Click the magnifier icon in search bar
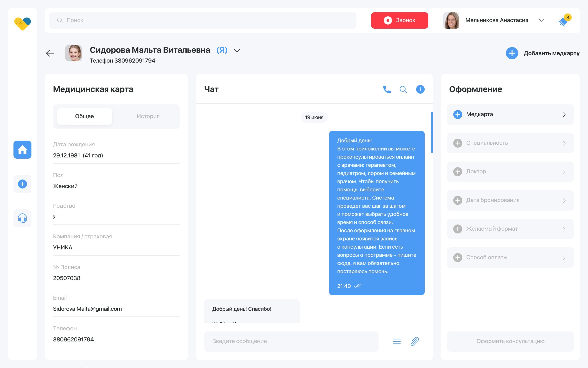The image size is (588, 368). [x=60, y=20]
